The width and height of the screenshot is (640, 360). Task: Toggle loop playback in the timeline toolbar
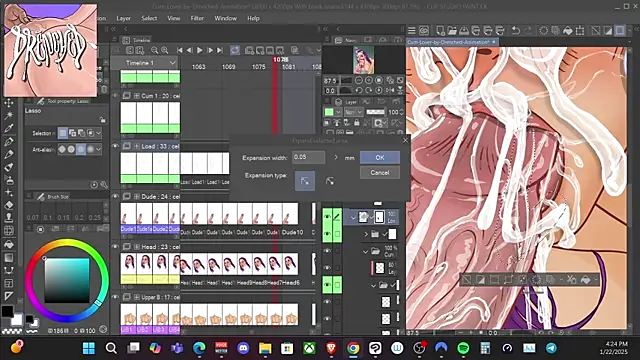(235, 50)
